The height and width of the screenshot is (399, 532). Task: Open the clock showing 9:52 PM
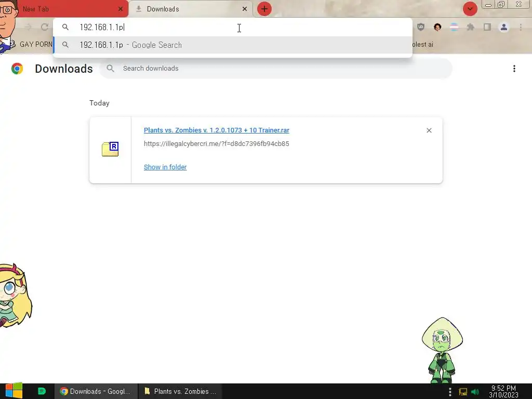pos(503,392)
